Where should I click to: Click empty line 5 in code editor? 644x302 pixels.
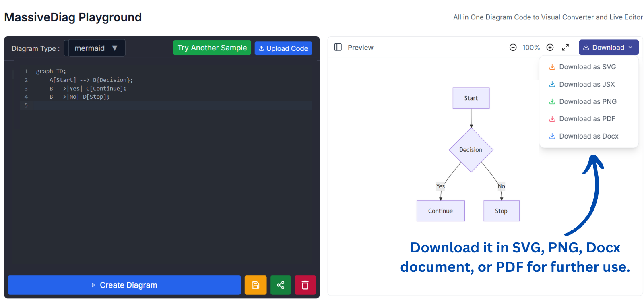[x=166, y=105]
